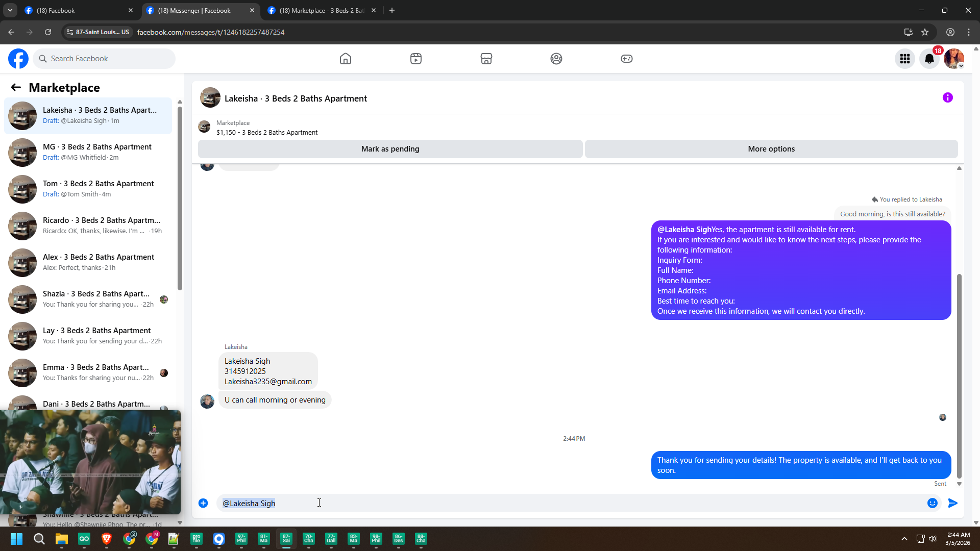The image size is (980, 551).
Task: Open Ricardo conversation in Marketplace list
Action: pos(88,226)
